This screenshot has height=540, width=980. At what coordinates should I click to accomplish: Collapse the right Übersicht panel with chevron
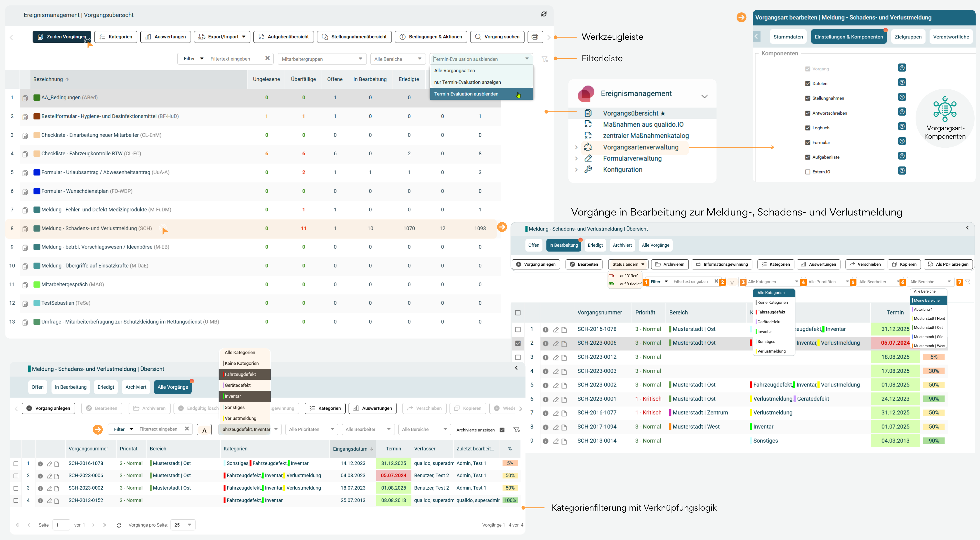tap(967, 227)
